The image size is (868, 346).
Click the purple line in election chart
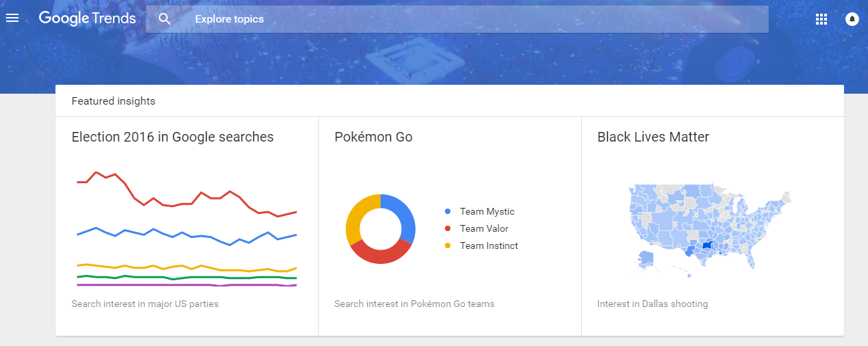tap(186, 284)
